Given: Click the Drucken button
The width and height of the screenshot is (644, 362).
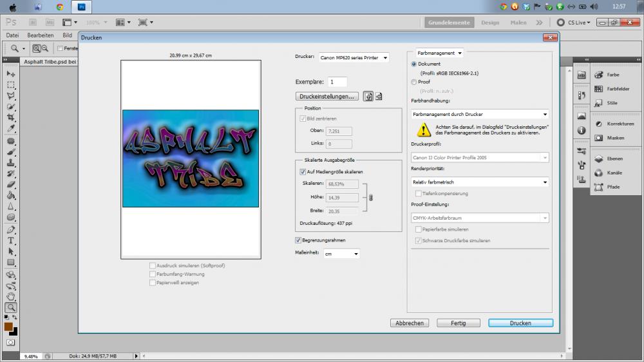Looking at the screenshot, I should coord(520,323).
